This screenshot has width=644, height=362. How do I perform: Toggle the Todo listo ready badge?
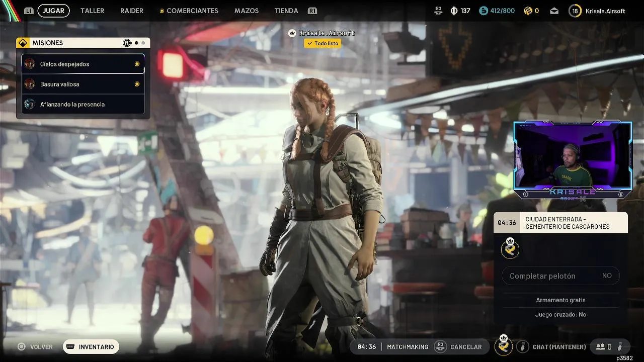(x=323, y=43)
